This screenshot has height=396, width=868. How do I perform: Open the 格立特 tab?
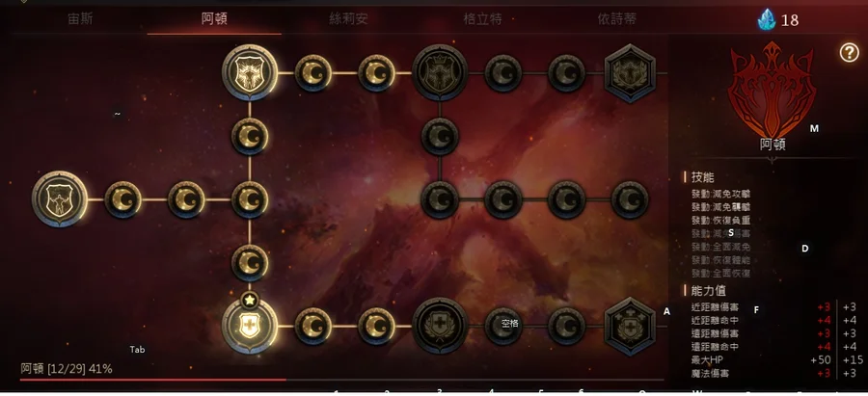click(483, 19)
